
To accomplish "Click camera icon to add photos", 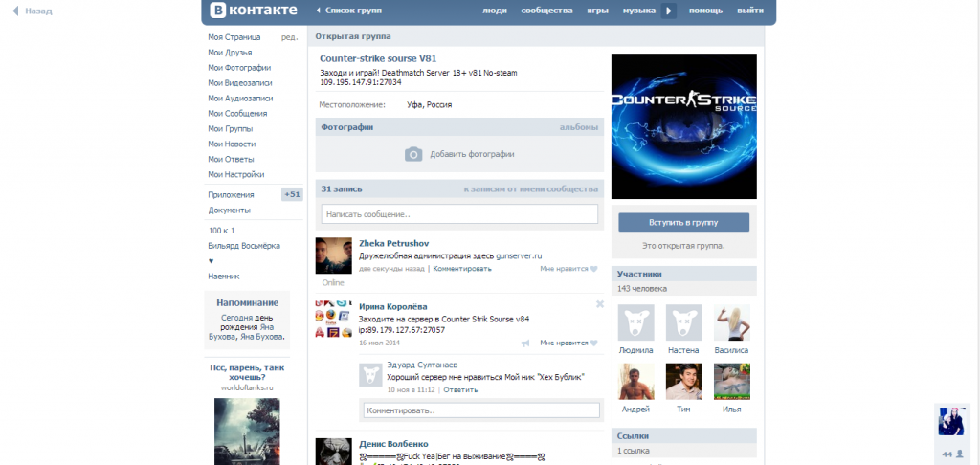I will (412, 154).
